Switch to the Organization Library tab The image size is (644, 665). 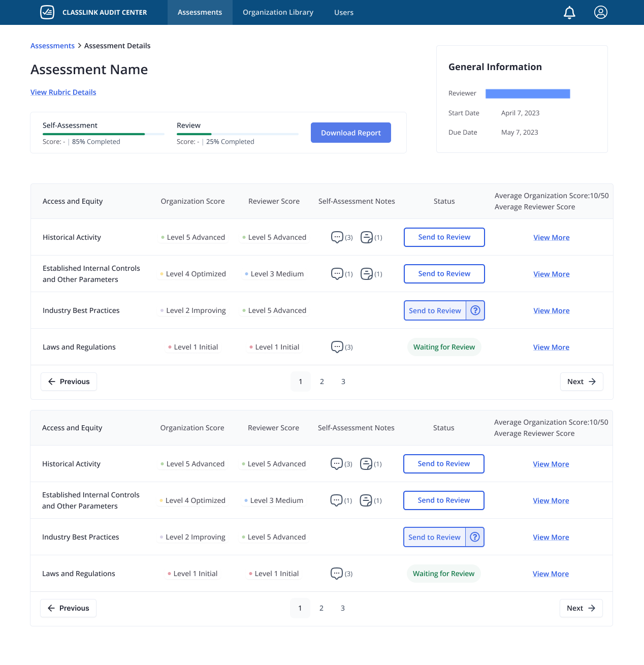pyautogui.click(x=278, y=12)
